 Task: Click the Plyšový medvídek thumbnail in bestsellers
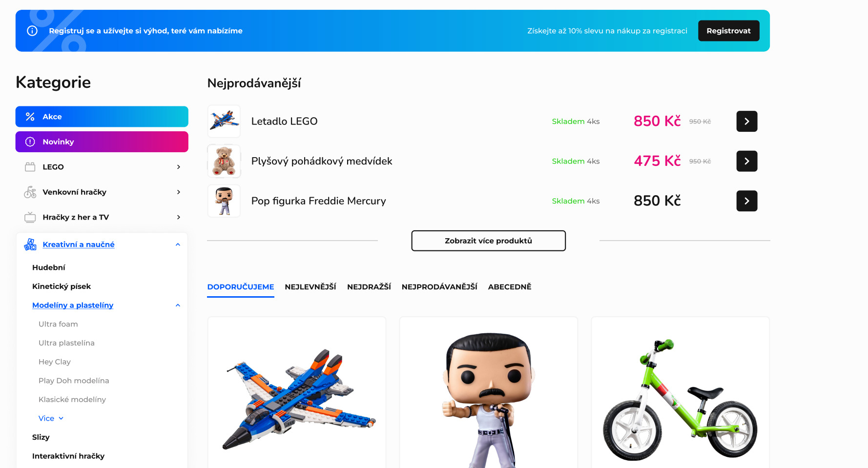click(224, 161)
